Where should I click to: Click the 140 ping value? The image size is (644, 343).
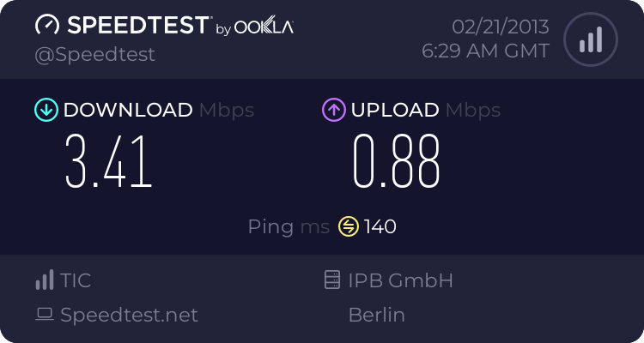[x=380, y=227]
